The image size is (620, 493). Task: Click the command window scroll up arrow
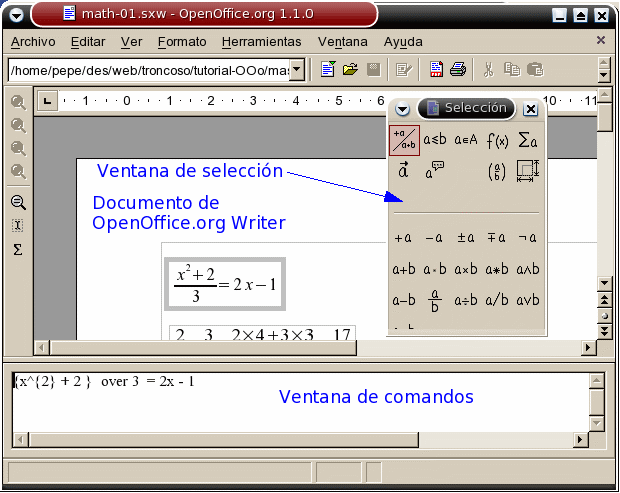click(x=596, y=381)
